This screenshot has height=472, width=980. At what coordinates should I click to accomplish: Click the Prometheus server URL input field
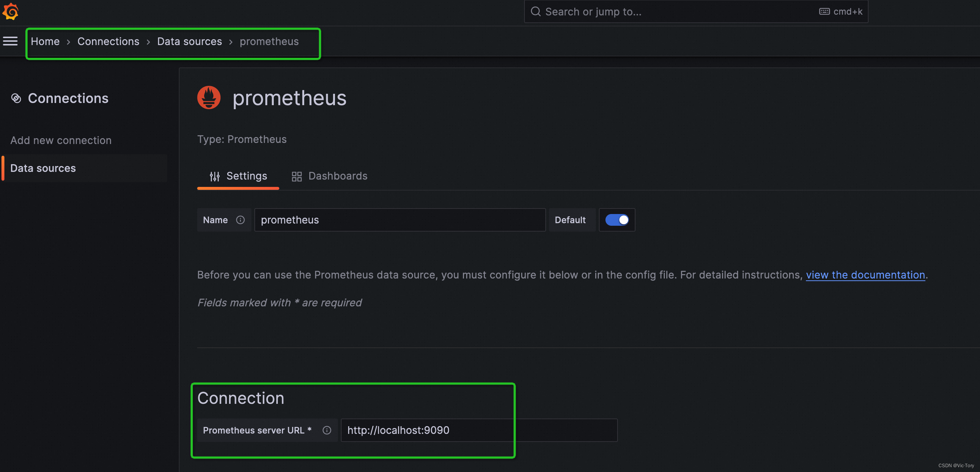coord(479,430)
